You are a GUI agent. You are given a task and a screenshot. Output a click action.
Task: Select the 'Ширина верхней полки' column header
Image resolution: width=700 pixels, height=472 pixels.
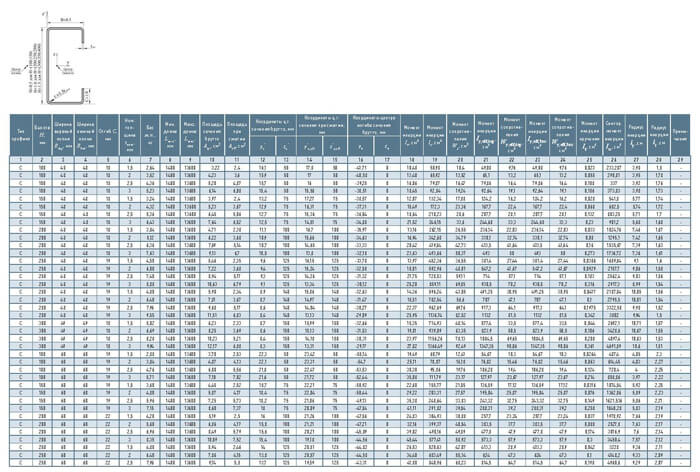[63, 135]
